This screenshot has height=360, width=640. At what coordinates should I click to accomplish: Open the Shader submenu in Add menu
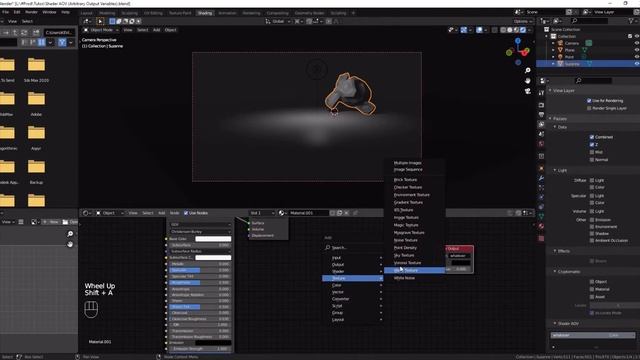(353, 271)
